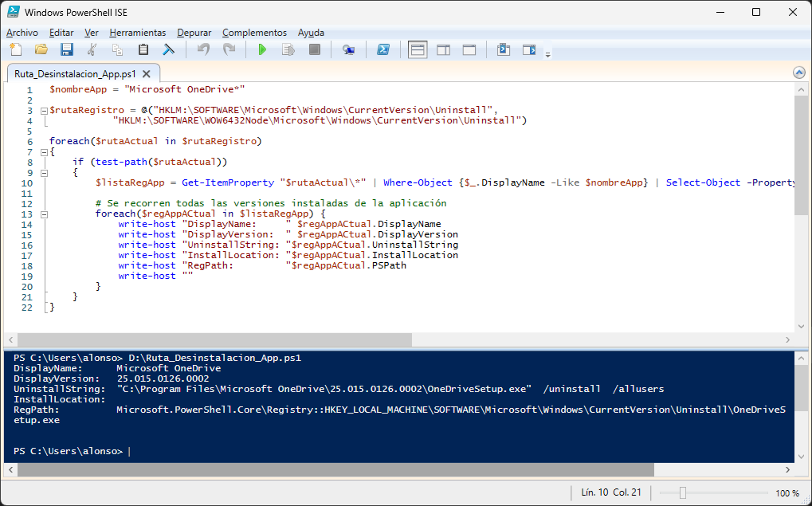Save the script using the floppy disk icon
This screenshot has width=812, height=506.
[67, 50]
